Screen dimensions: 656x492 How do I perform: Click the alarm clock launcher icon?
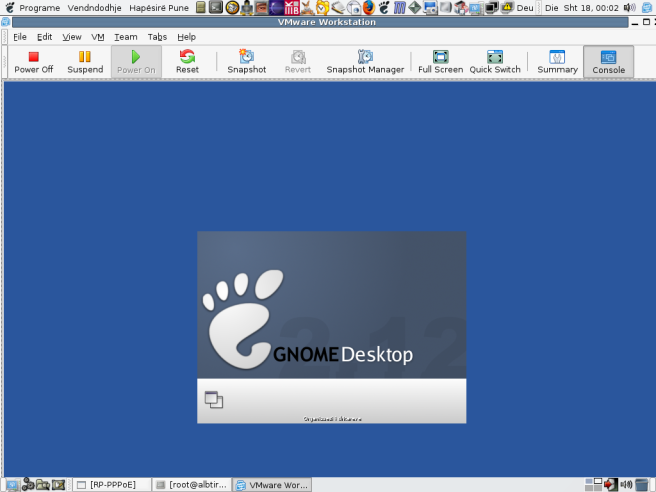pyautogui.click(x=322, y=8)
